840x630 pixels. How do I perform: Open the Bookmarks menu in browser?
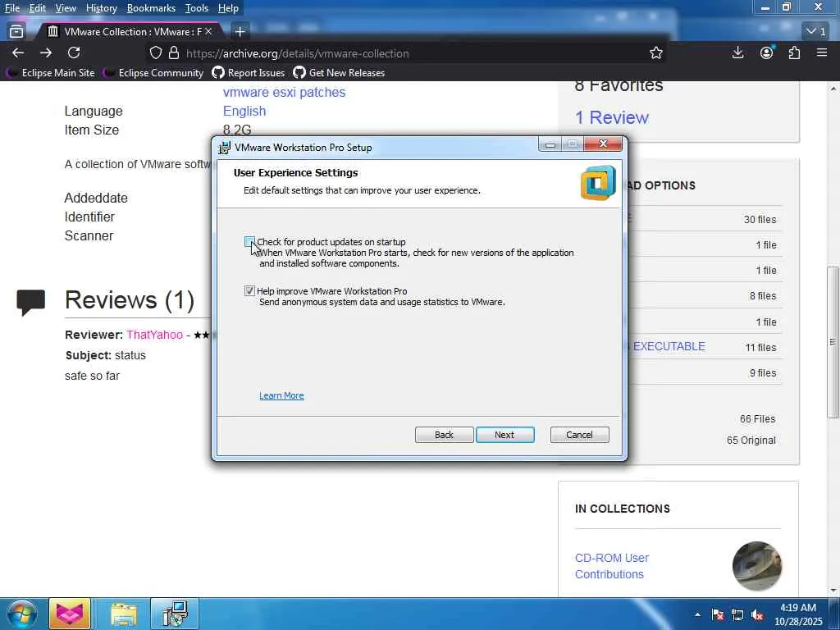point(151,8)
